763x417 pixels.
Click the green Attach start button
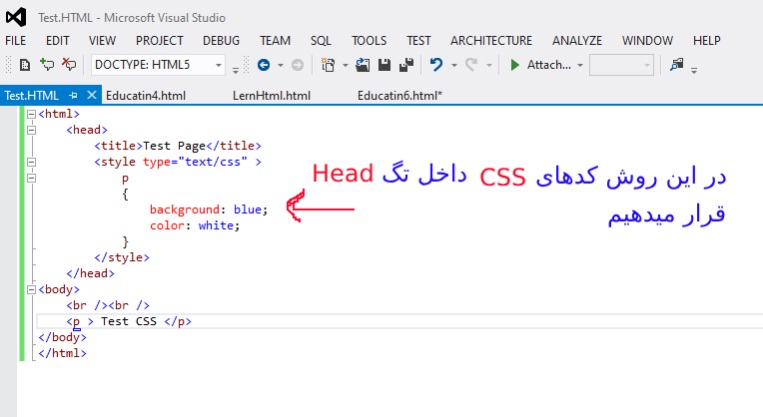click(515, 65)
